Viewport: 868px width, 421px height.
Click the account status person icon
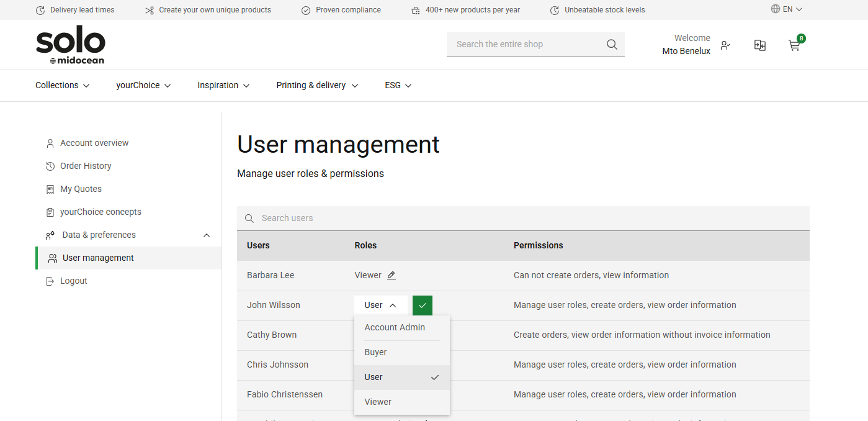point(725,45)
